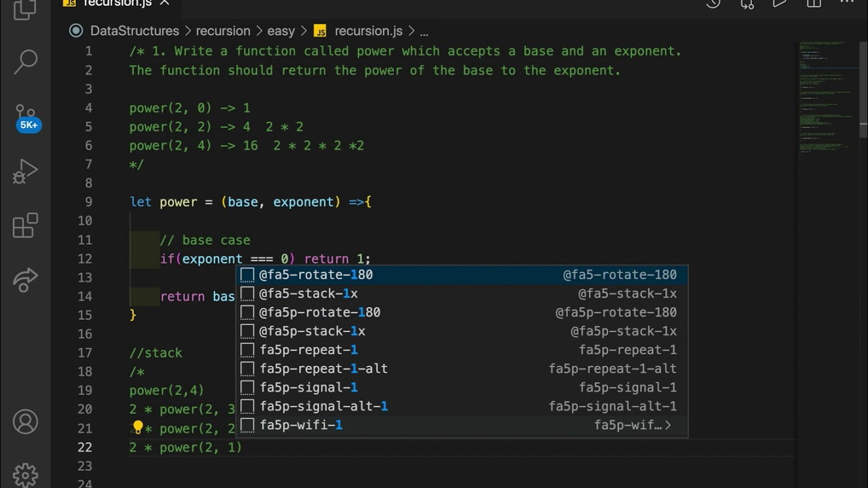Open the Accounts menu
The width and height of the screenshot is (868, 488).
click(x=25, y=422)
